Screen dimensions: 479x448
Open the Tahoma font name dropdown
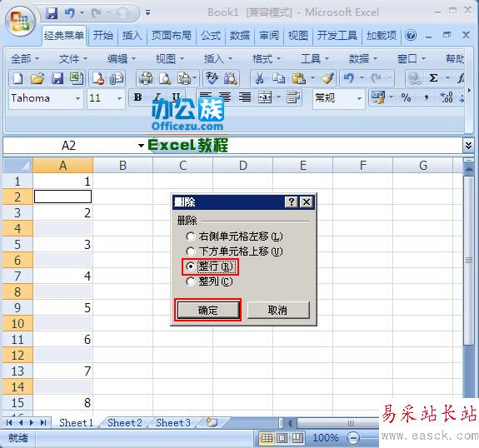pyautogui.click(x=77, y=98)
